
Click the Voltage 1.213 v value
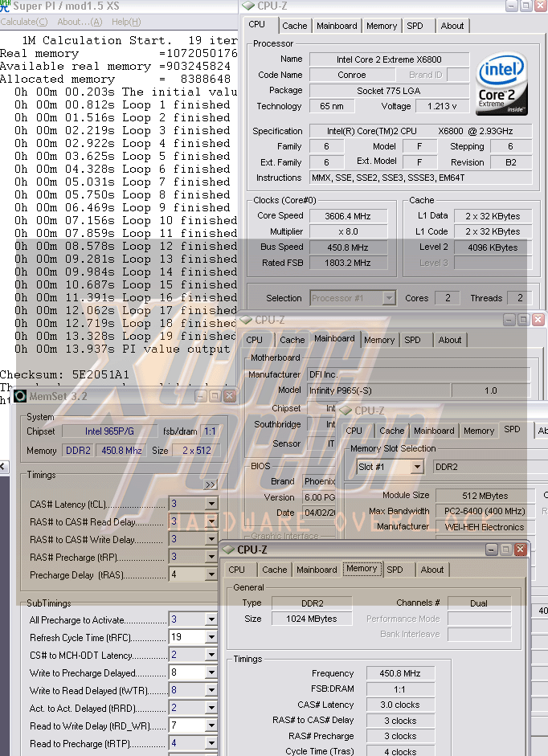point(442,106)
